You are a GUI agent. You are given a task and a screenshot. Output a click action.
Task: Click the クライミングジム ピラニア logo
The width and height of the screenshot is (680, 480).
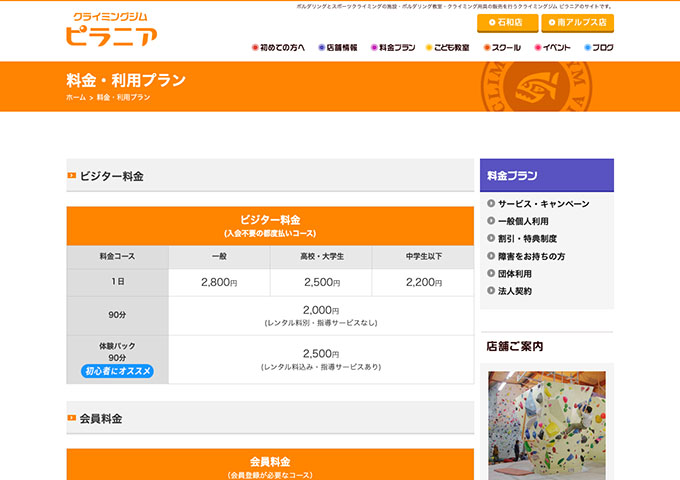tap(110, 31)
